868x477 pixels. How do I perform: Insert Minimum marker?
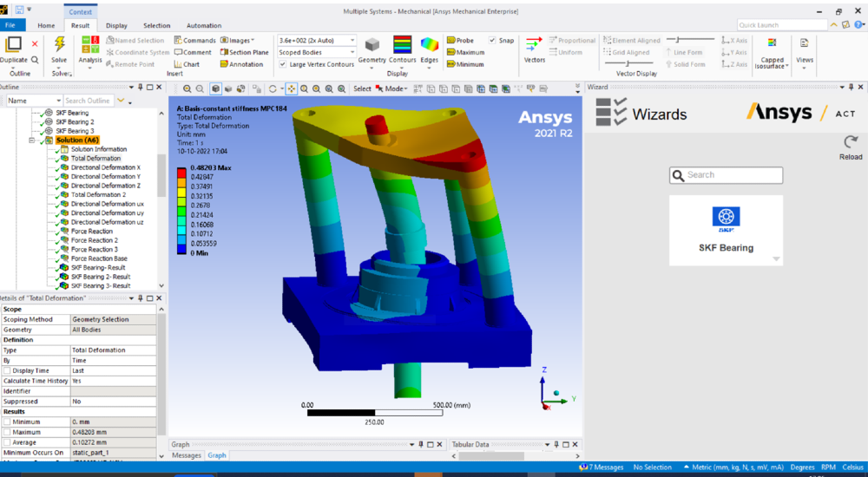[464, 65]
